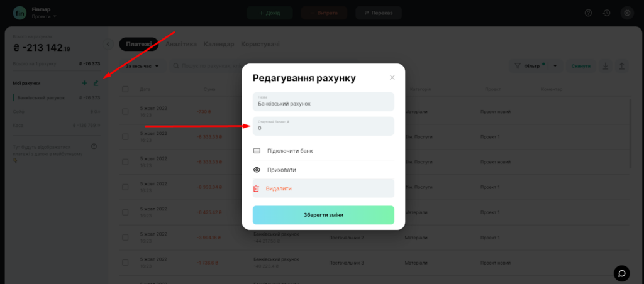Open the За весь час period dropdown
The height and width of the screenshot is (284, 644).
[142, 66]
